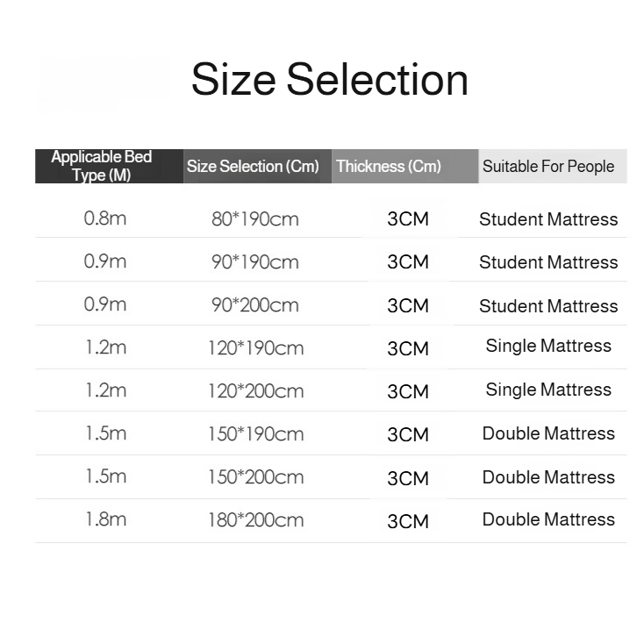Click the 120*190cm size option
Image resolution: width=644 pixels, height=644 pixels.
pyautogui.click(x=257, y=347)
